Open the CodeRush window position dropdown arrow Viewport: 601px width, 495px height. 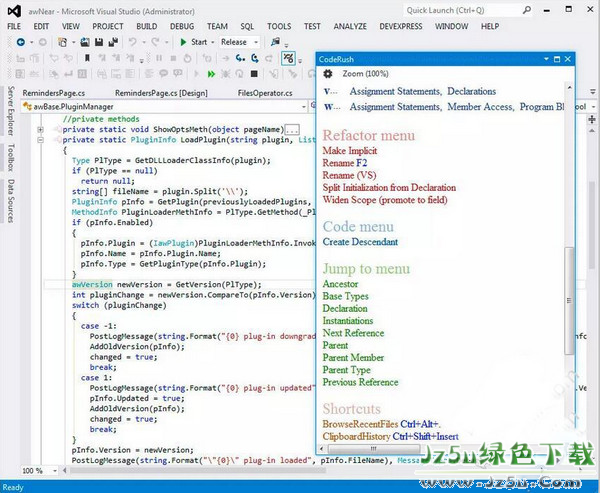(x=546, y=59)
